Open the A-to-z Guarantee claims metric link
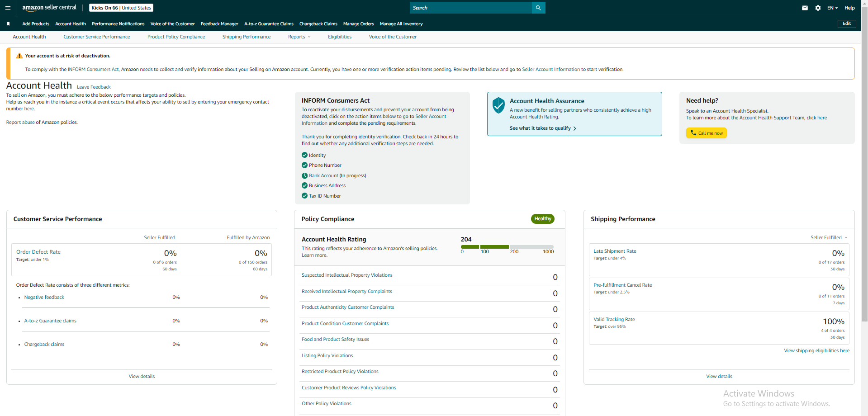The height and width of the screenshot is (416, 868). click(x=50, y=321)
